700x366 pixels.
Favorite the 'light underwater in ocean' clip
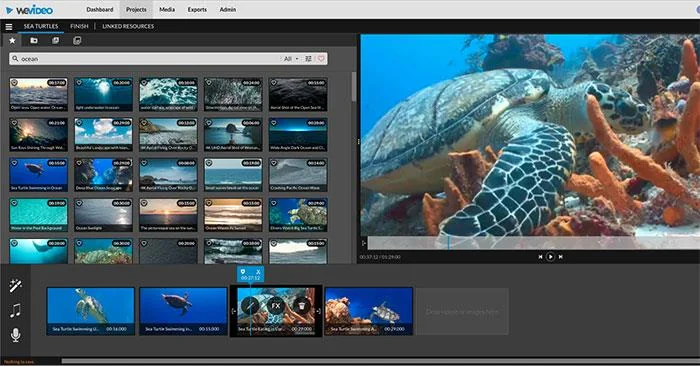click(x=79, y=83)
